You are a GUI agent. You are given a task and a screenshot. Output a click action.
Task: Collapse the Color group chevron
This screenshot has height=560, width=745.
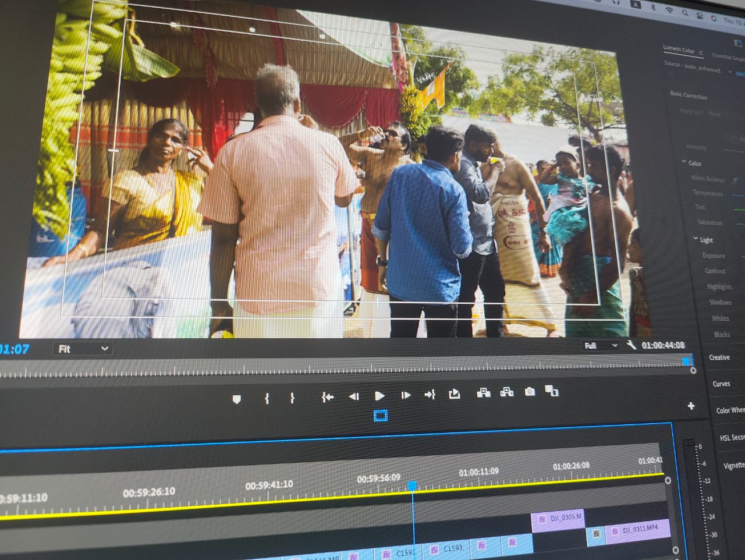coord(684,162)
